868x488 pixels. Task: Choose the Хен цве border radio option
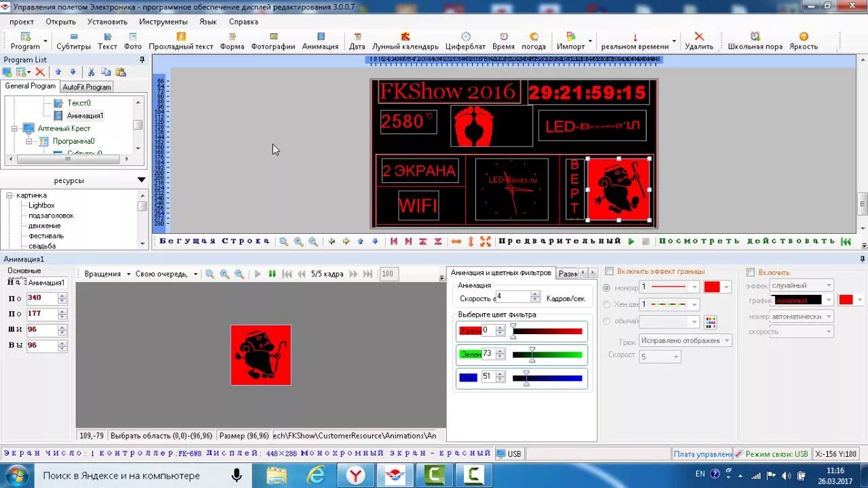608,304
